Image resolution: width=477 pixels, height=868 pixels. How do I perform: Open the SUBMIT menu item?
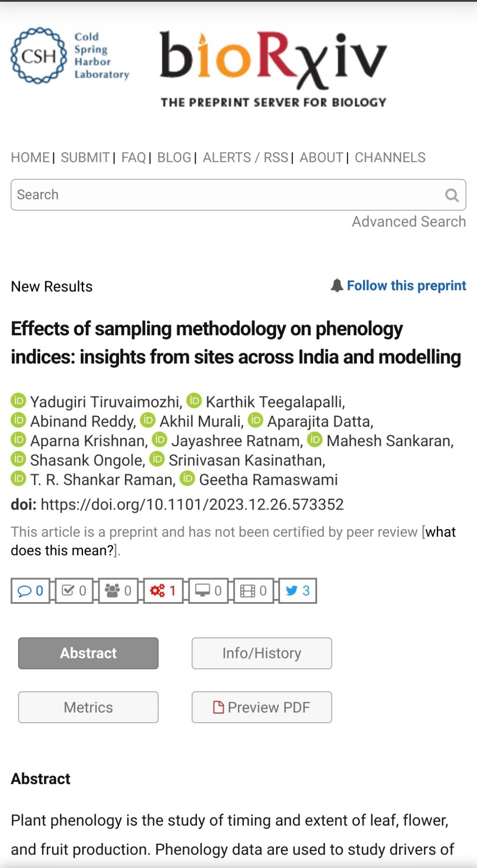[85, 158]
